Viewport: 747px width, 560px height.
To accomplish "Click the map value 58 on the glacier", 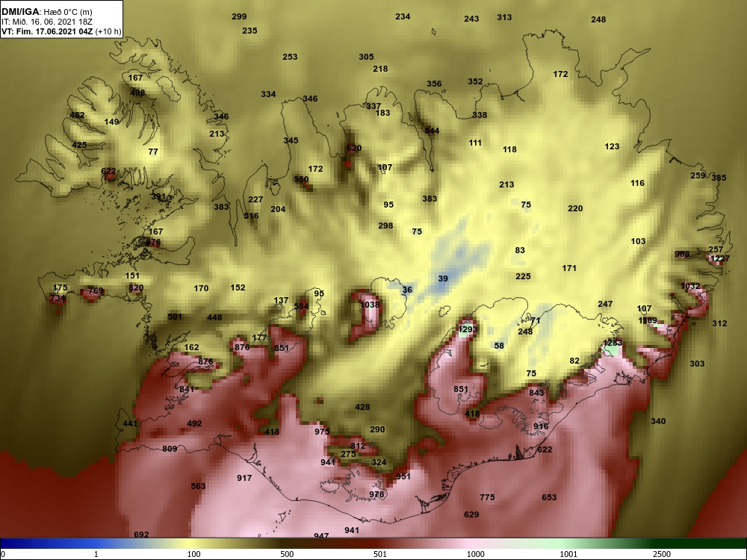I will pos(499,346).
